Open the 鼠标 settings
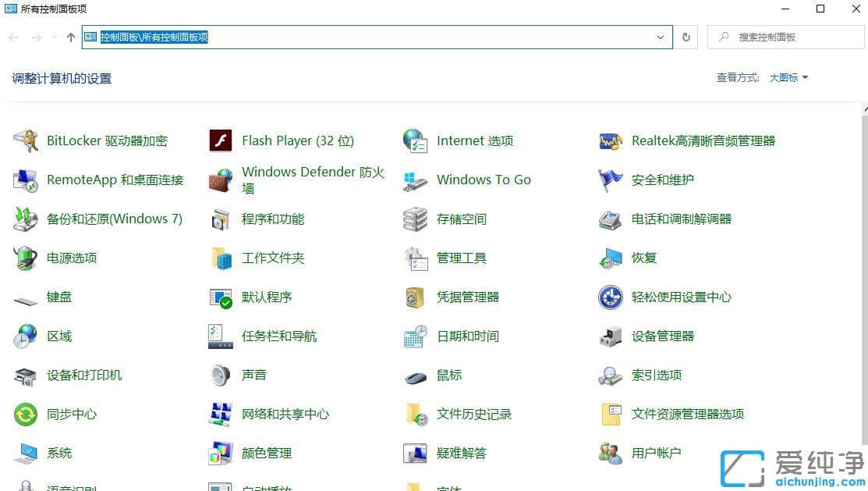The height and width of the screenshot is (491, 868). point(449,375)
